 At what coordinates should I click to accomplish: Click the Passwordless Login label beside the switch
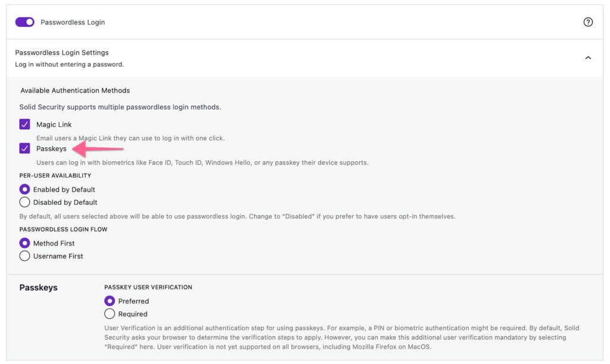73,22
